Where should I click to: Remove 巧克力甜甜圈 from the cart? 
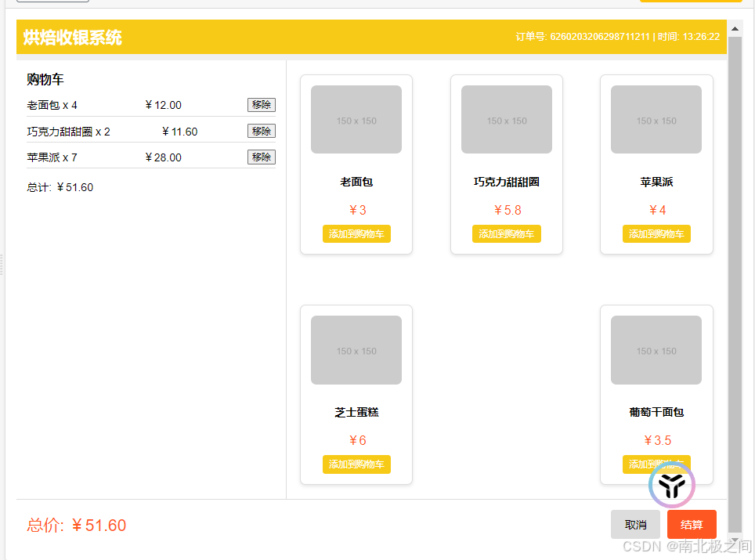(261, 130)
